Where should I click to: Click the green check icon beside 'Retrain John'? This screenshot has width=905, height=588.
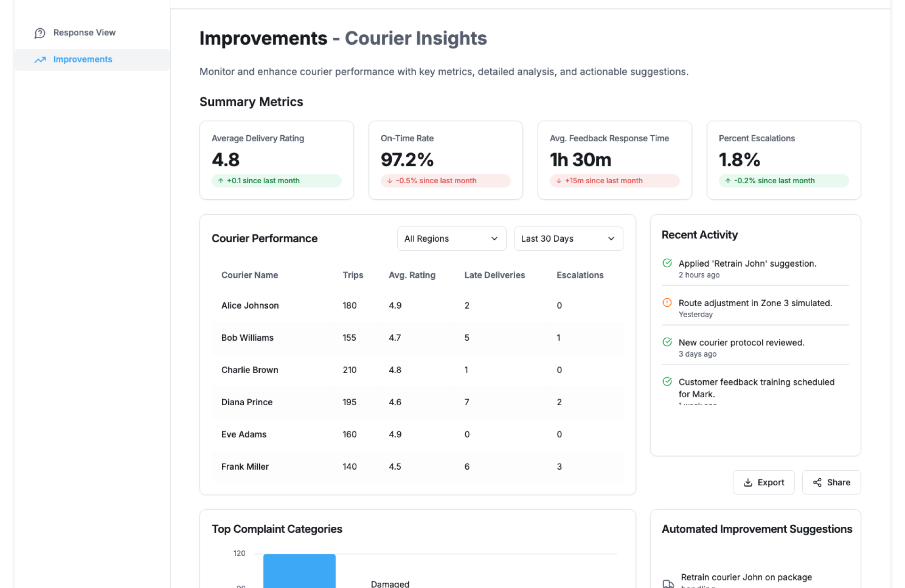(x=667, y=263)
